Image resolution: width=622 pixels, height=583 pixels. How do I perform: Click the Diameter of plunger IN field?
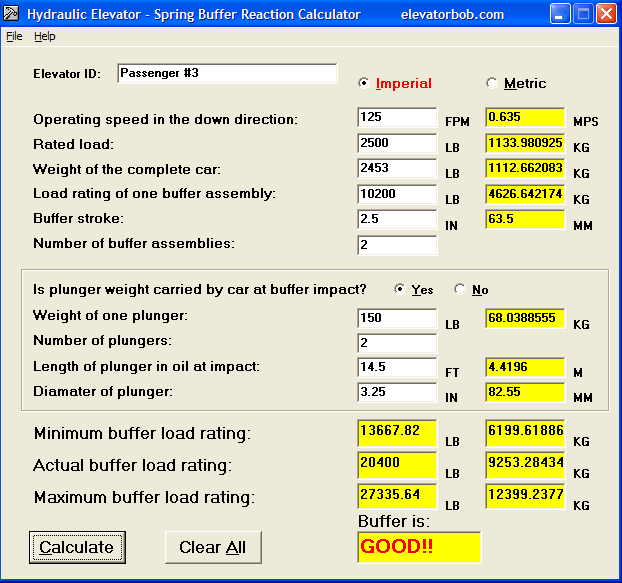tap(397, 392)
